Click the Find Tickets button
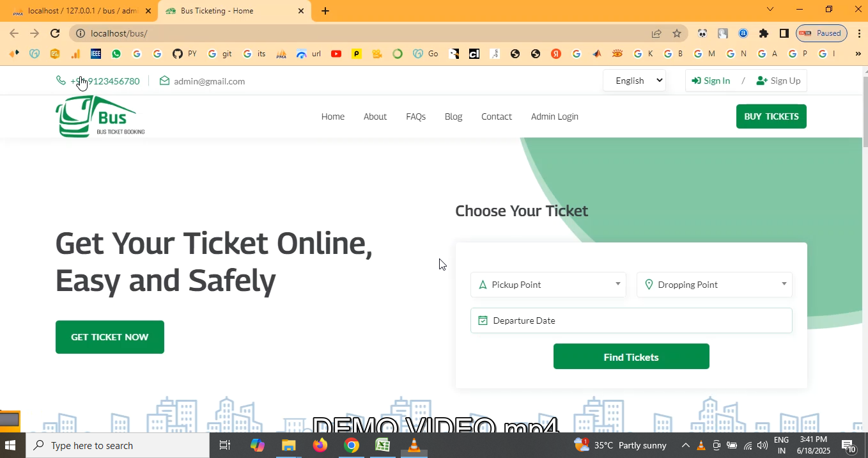The image size is (868, 458). pos(632,356)
